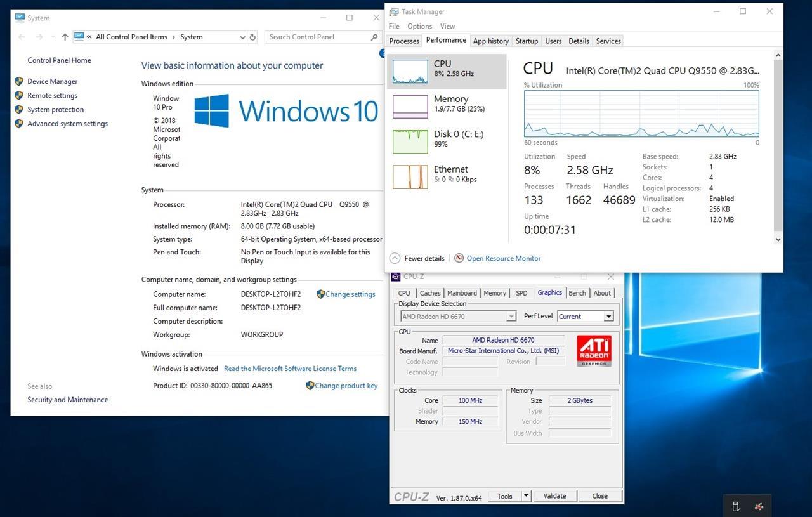Select the Memory graph in Task Manager sidebar

click(410, 107)
